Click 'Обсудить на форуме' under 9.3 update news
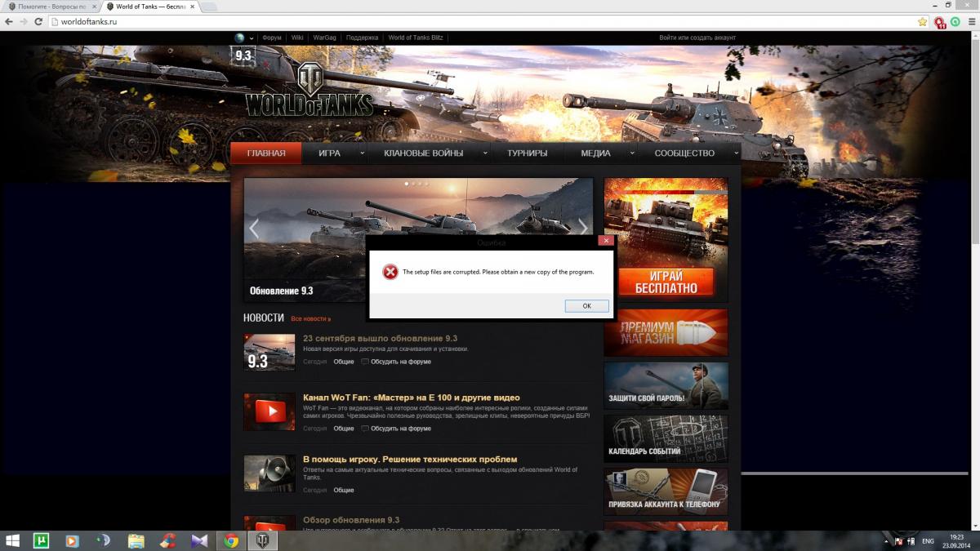The image size is (980, 551). (401, 361)
